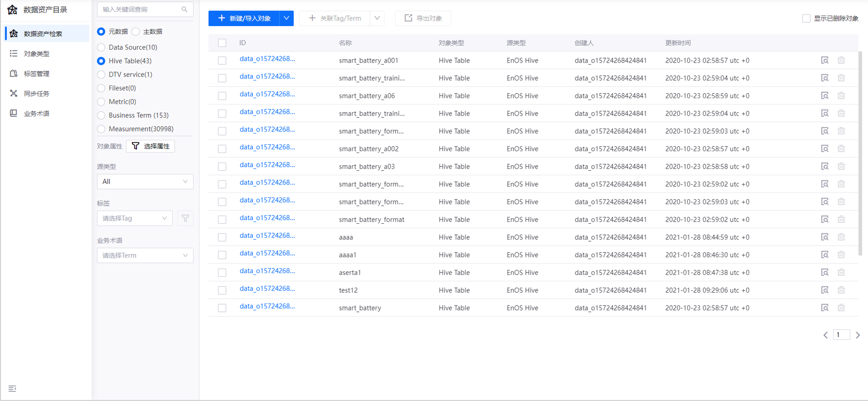Image resolution: width=868 pixels, height=401 pixels.
Task: View details icon for smart_battery_a06 row
Action: (825, 95)
